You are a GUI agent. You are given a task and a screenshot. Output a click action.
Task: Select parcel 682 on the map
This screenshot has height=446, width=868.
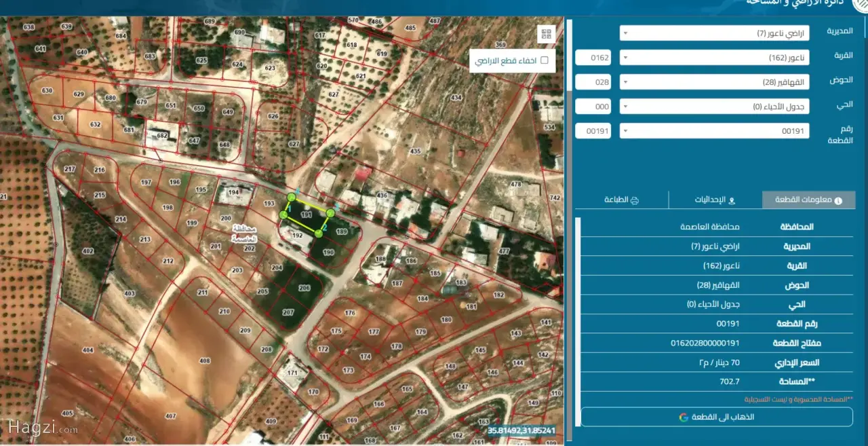coord(162,136)
